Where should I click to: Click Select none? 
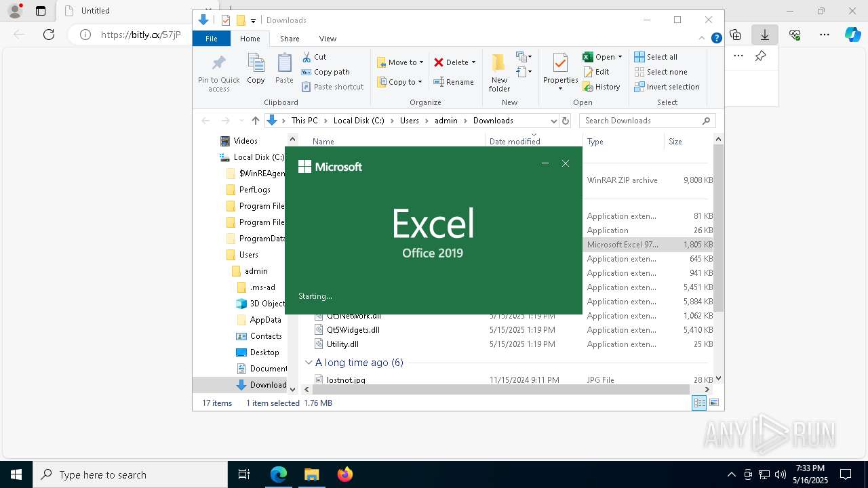(661, 72)
